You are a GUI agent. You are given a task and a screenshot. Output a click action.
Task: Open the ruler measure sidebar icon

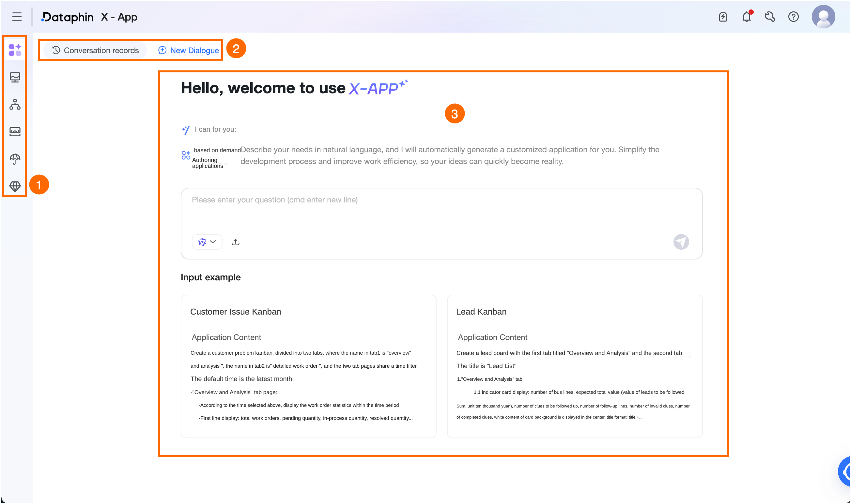point(15,131)
